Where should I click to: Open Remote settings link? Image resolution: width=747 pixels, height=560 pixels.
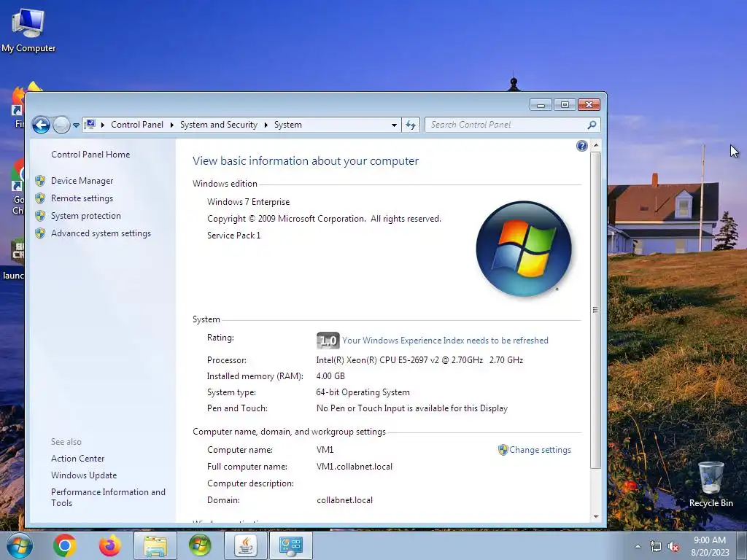82,198
